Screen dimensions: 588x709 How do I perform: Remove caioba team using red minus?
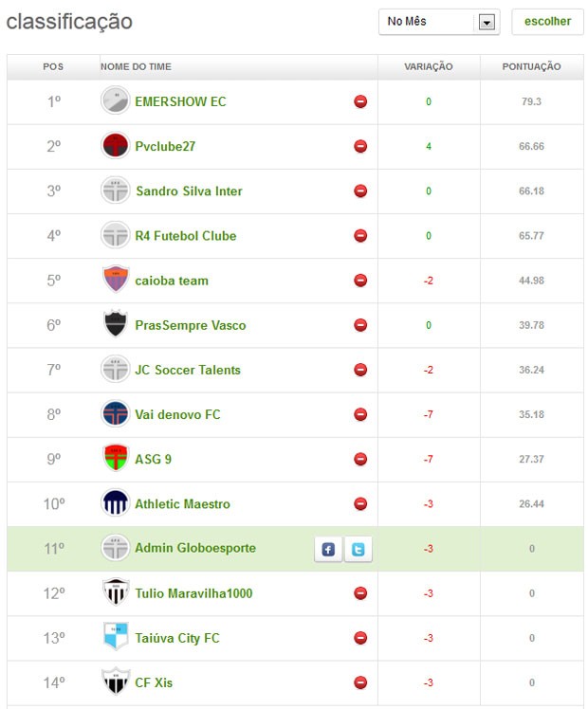coord(360,281)
